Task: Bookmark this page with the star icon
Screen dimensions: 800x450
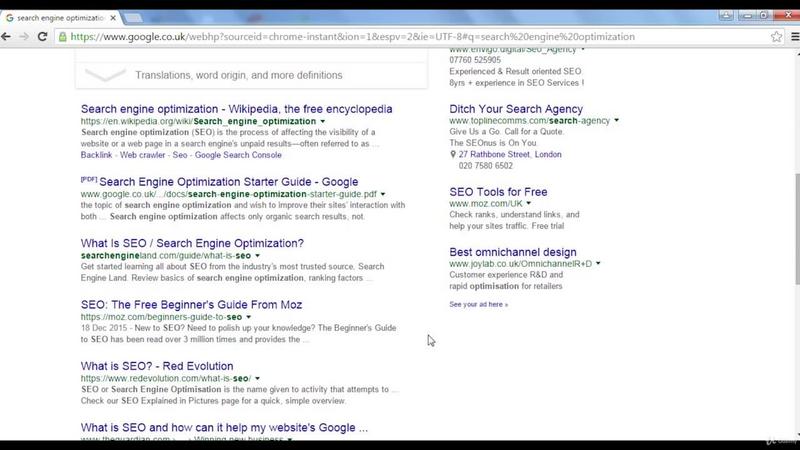Action: pos(776,37)
